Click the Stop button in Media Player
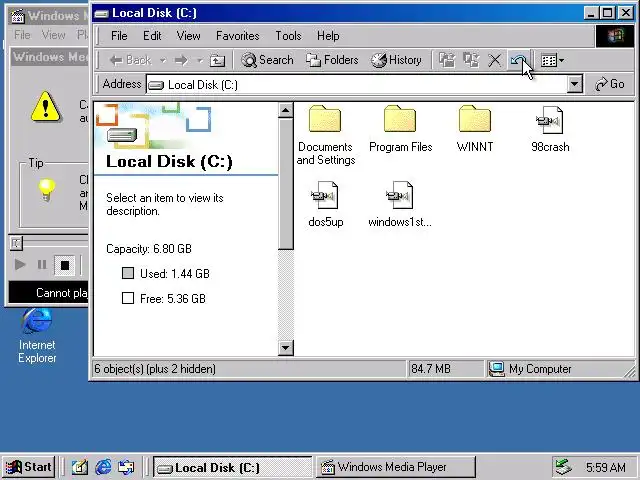Image resolution: width=640 pixels, height=480 pixels. [x=64, y=265]
